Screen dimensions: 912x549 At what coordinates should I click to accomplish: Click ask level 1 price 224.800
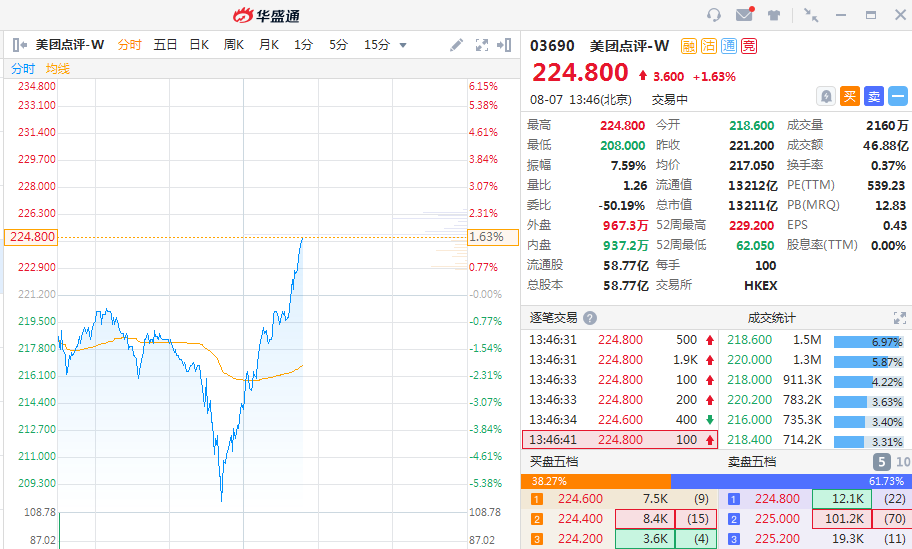(x=778, y=499)
